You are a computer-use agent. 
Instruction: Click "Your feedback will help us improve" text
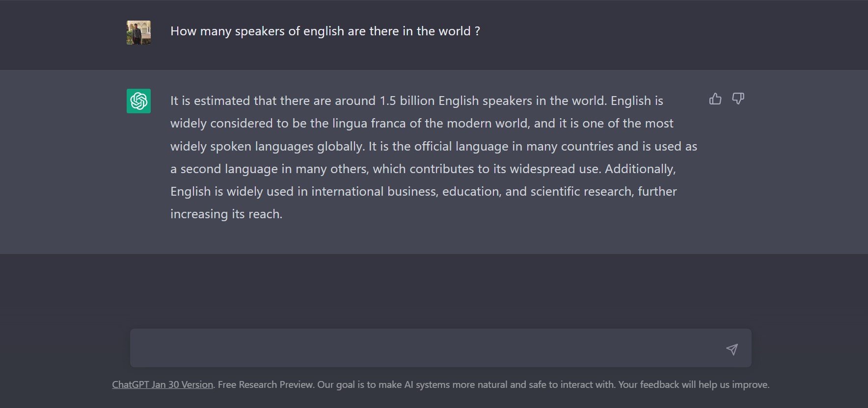693,385
